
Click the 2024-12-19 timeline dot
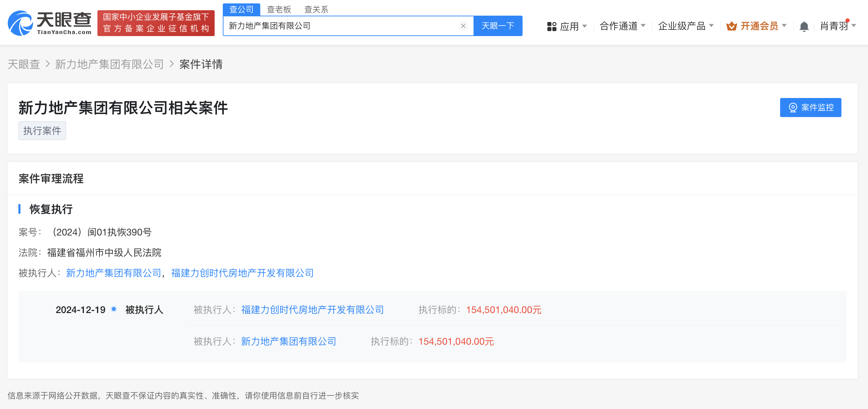click(114, 309)
